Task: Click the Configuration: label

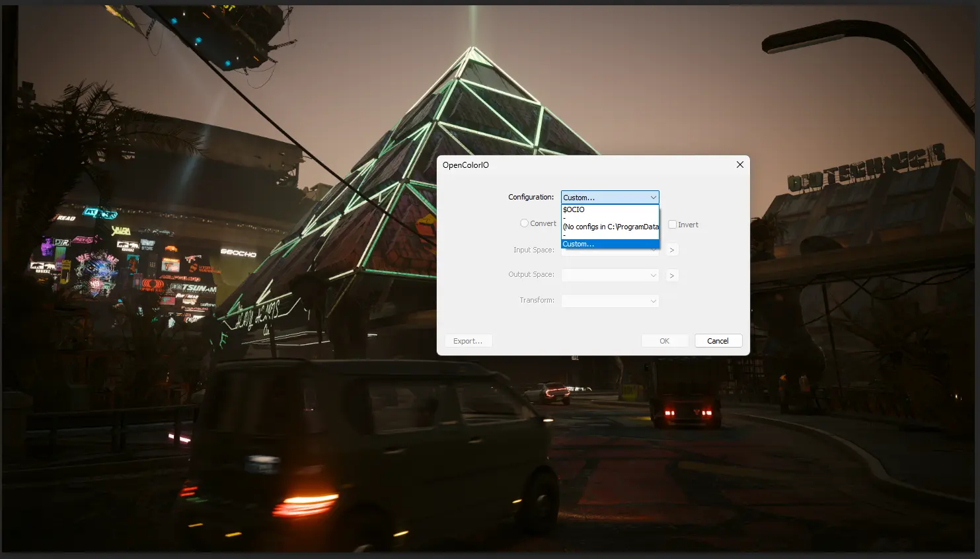Action: pyautogui.click(x=531, y=197)
